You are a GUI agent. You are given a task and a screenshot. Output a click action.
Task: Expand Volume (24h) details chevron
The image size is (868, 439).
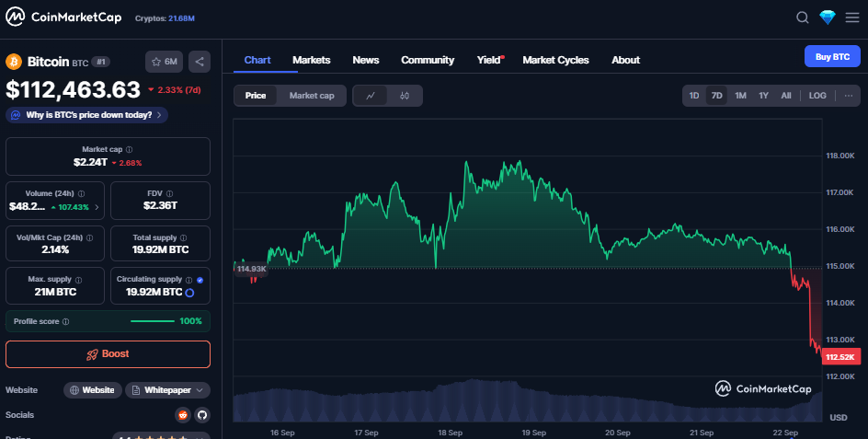[x=97, y=207]
